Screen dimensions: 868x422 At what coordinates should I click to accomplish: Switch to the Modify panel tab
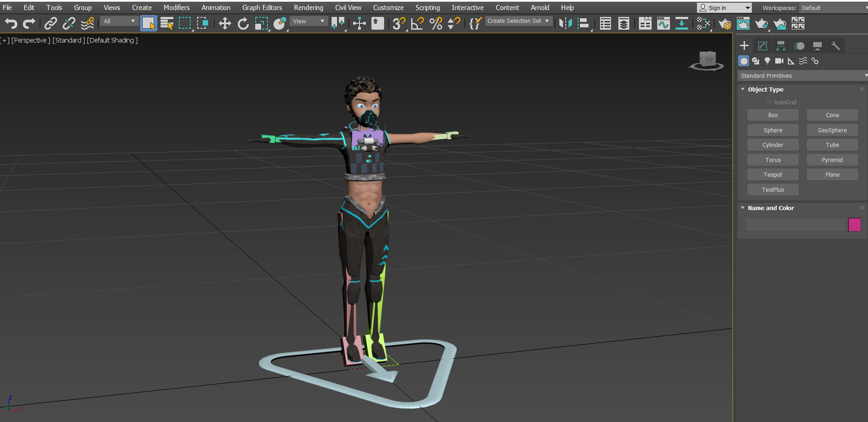[x=762, y=46]
